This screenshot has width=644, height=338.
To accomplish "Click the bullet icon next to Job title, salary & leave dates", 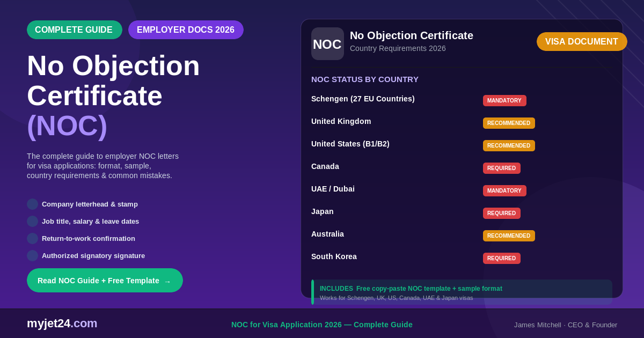I will (x=32, y=222).
